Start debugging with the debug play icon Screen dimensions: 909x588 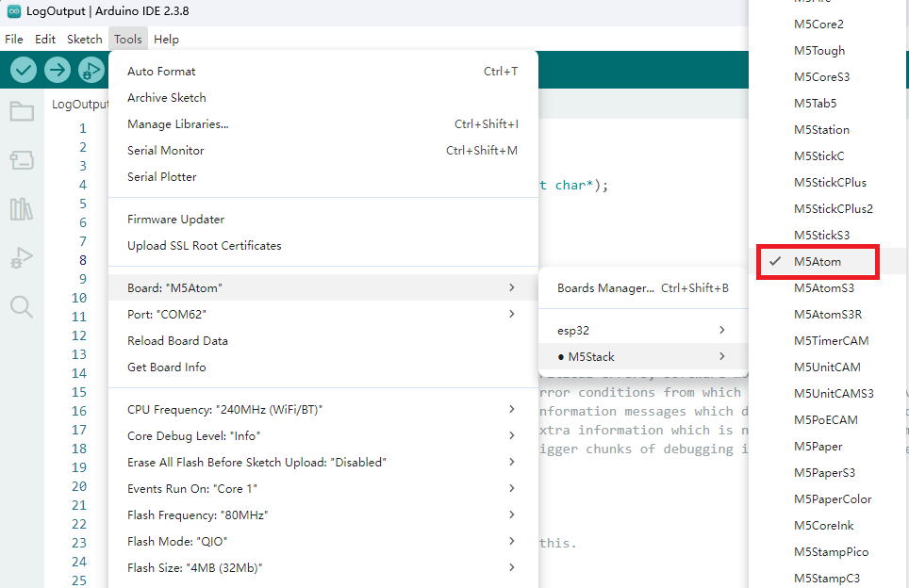pyautogui.click(x=91, y=69)
